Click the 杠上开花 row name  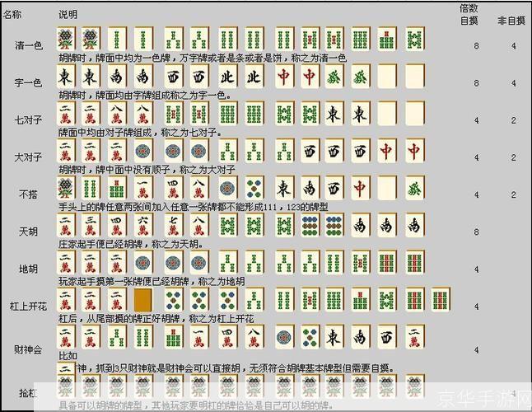pyautogui.click(x=29, y=307)
